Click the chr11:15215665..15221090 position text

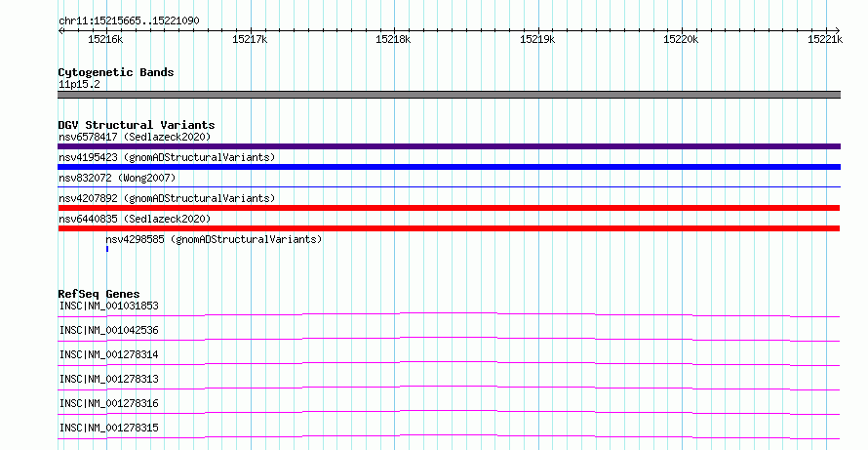(129, 21)
